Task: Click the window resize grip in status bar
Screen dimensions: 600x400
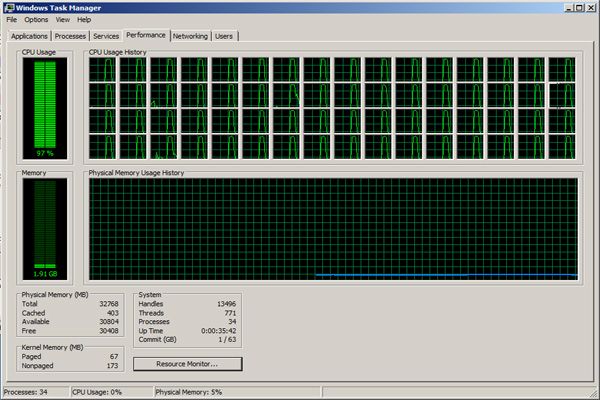Action: click(x=594, y=394)
